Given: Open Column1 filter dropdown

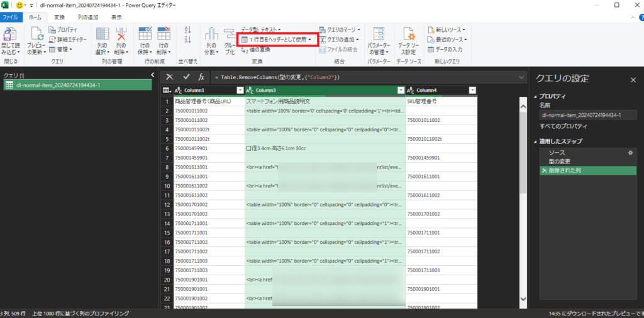Looking at the screenshot, I should tap(240, 90).
